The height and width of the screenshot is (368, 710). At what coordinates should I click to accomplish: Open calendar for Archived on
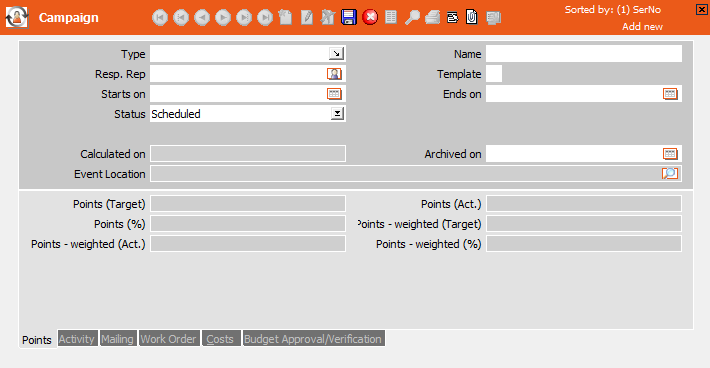tap(670, 154)
